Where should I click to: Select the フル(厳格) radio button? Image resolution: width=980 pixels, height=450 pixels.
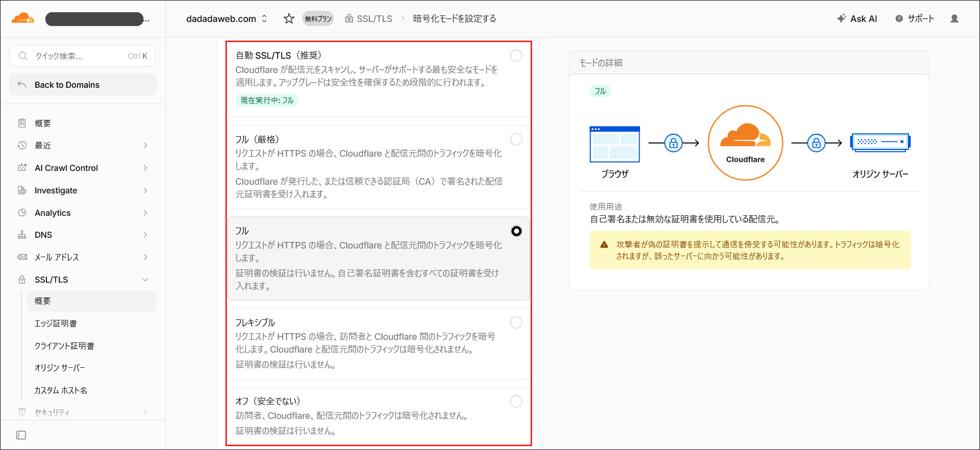(517, 139)
